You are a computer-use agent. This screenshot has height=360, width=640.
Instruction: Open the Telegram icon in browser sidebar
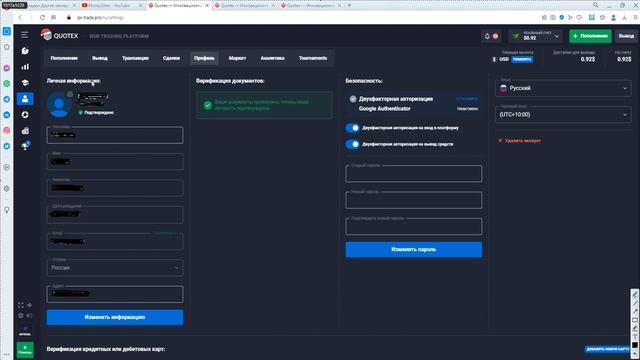pos(7,99)
